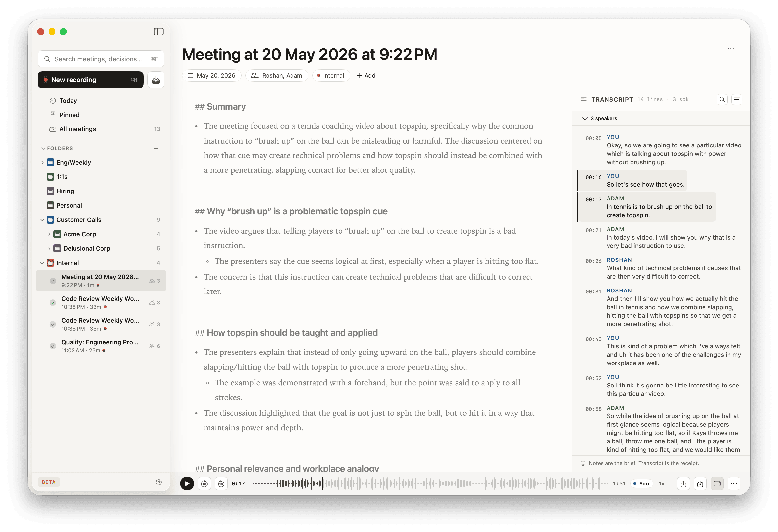Open settings gear in sidebar footer

(159, 482)
